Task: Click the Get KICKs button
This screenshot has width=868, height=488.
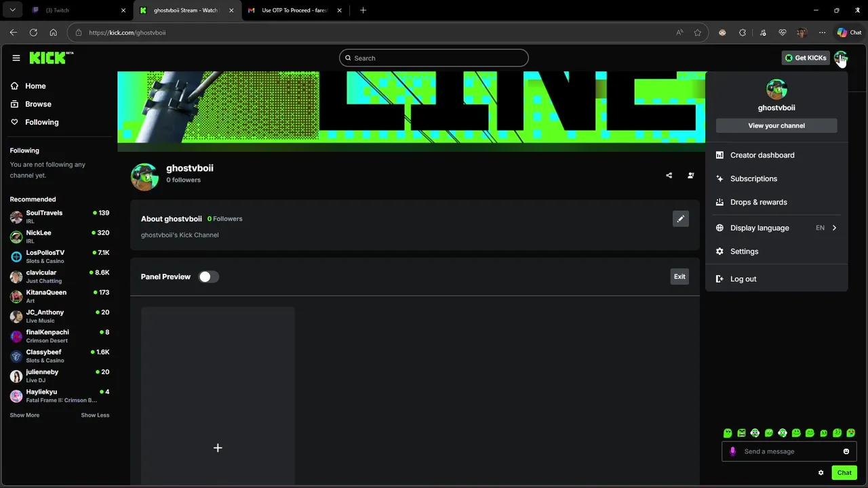Action: [x=806, y=58]
